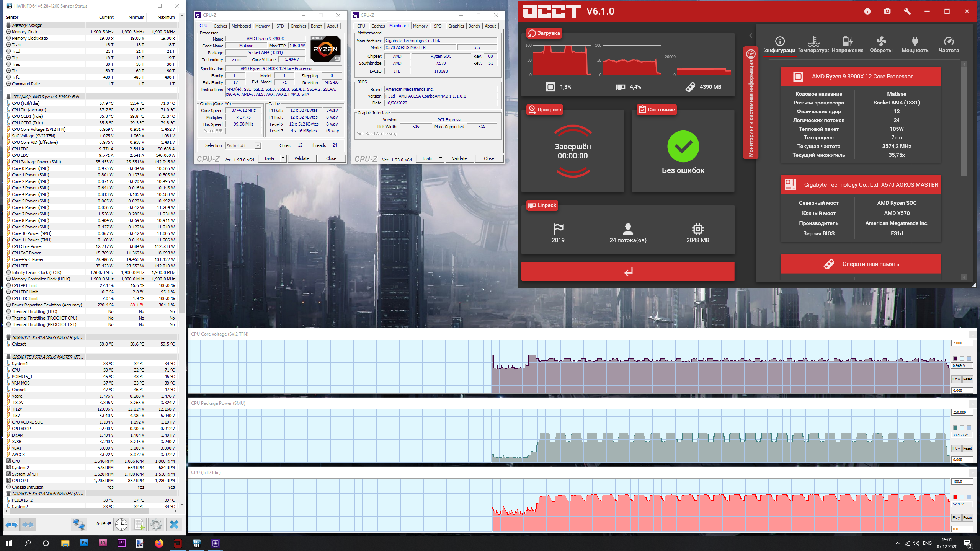The width and height of the screenshot is (980, 551).
Task: Open OCCT fan speed (Обороты) tab
Action: 881,44
